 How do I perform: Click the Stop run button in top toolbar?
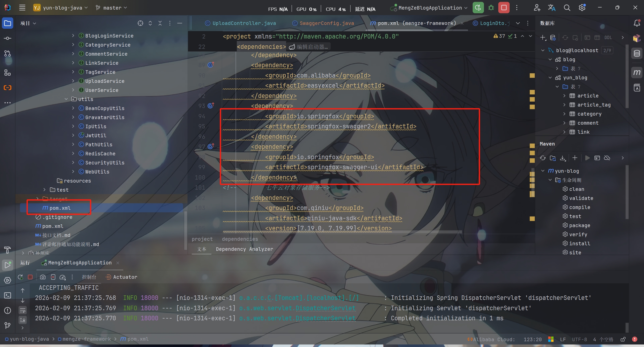[x=504, y=8]
